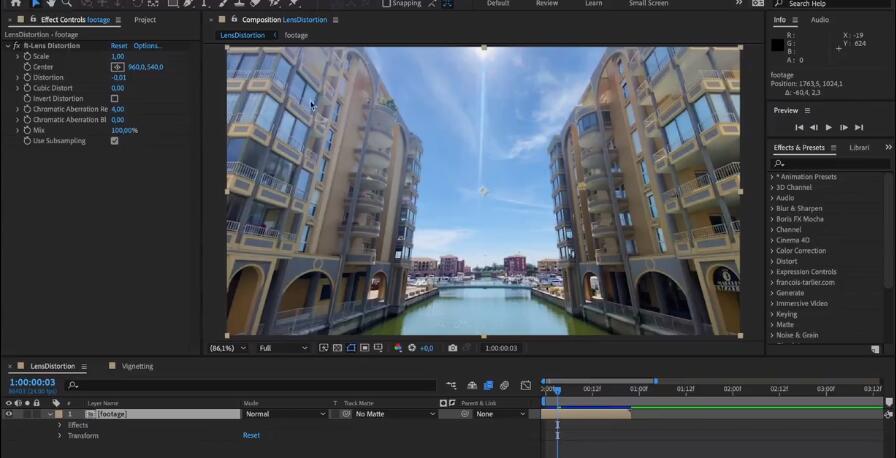896x458 pixels.
Task: Click the Chromatic Aberration Re value 4,00
Action: coord(118,109)
